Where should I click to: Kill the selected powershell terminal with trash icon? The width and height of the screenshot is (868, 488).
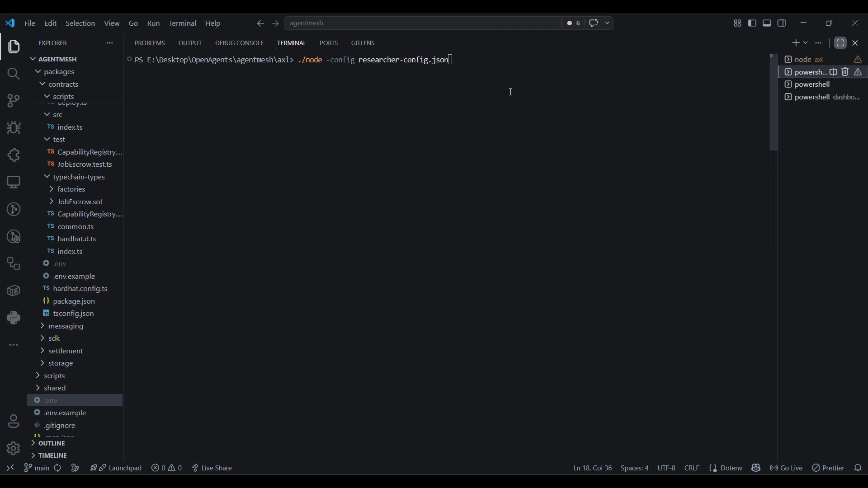point(845,72)
